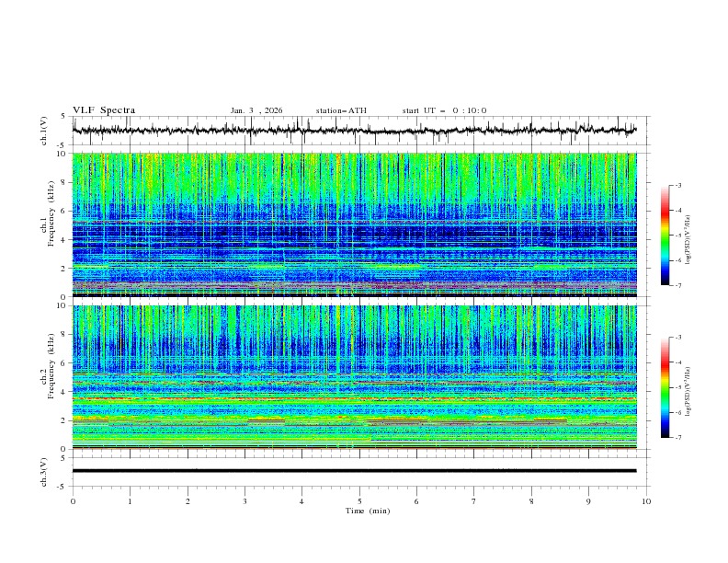The width and height of the screenshot is (728, 563).
Task: Click the ch.3 flat black waveform trace
Action: [x=354, y=471]
